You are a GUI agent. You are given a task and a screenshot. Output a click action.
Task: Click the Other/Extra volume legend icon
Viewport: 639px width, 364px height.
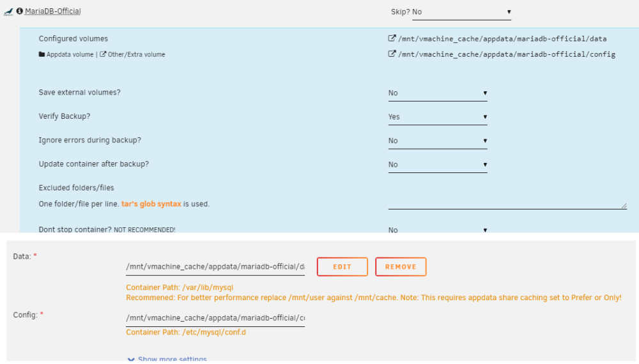click(x=103, y=54)
